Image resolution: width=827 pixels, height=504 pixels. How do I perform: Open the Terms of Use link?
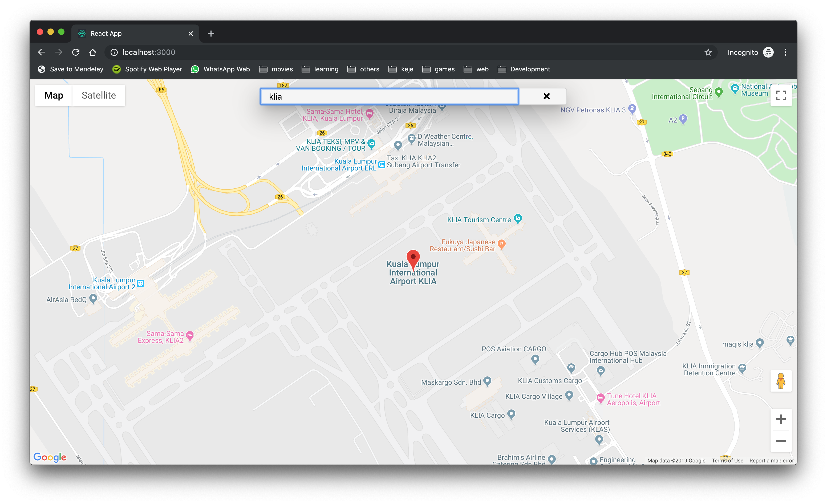tap(727, 460)
